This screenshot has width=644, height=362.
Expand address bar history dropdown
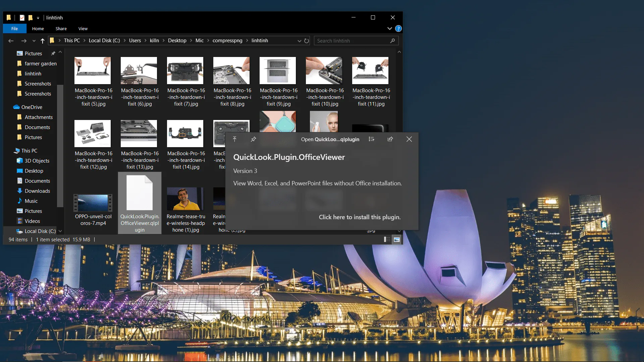299,41
